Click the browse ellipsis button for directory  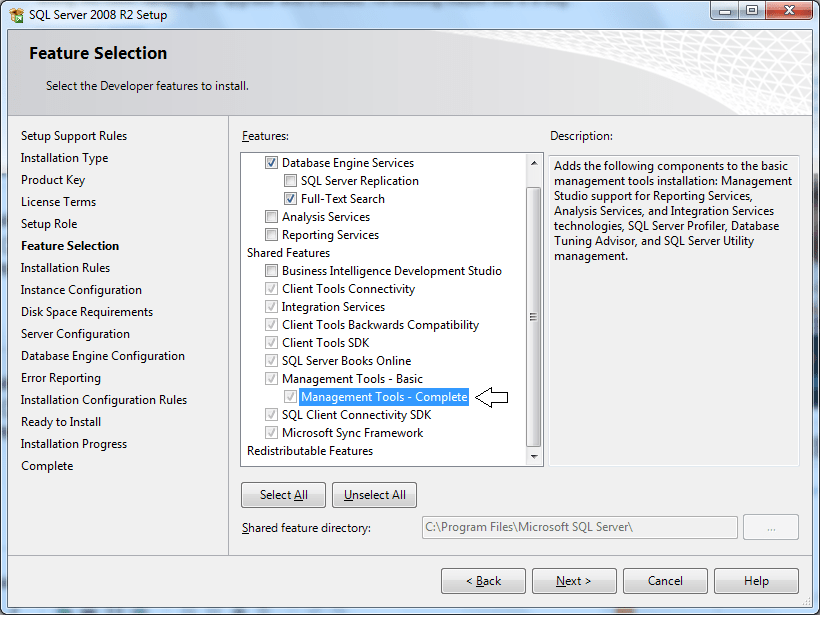771,527
